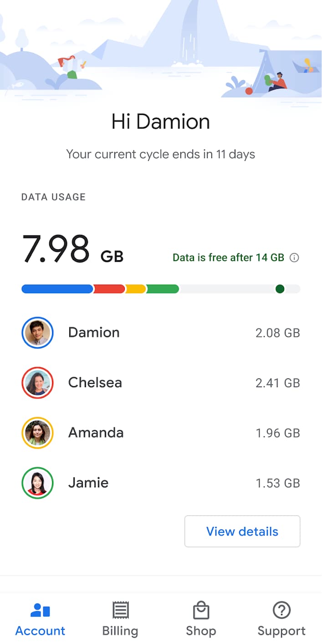Viewport: 322px width, 644px height.
Task: Tap Damion's profile avatar
Action: click(37, 332)
